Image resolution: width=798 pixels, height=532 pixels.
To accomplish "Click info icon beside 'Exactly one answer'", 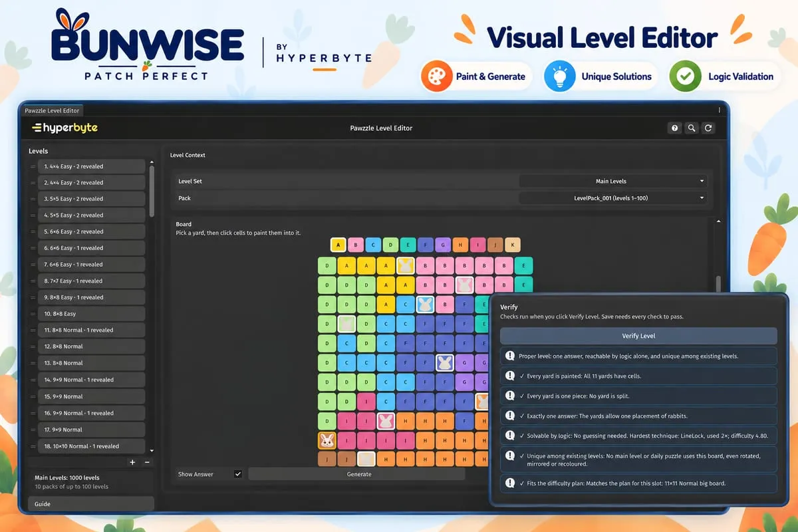I will pos(509,416).
